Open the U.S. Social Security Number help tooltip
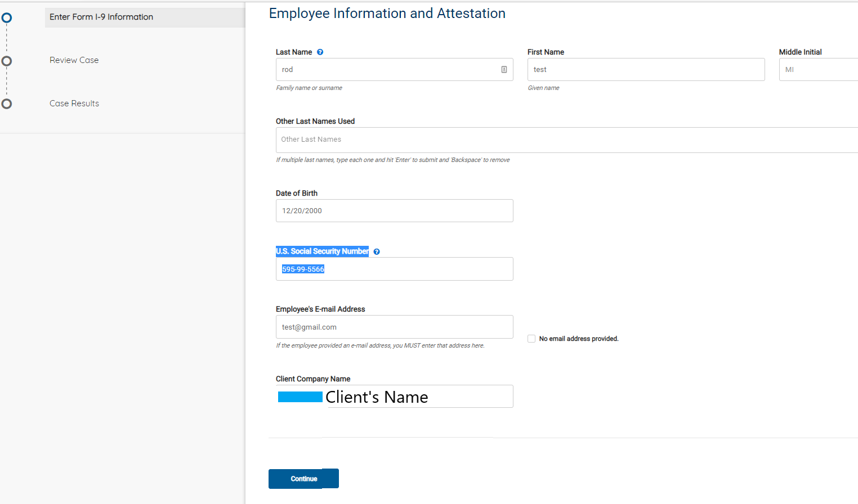The height and width of the screenshot is (504, 858). point(376,251)
